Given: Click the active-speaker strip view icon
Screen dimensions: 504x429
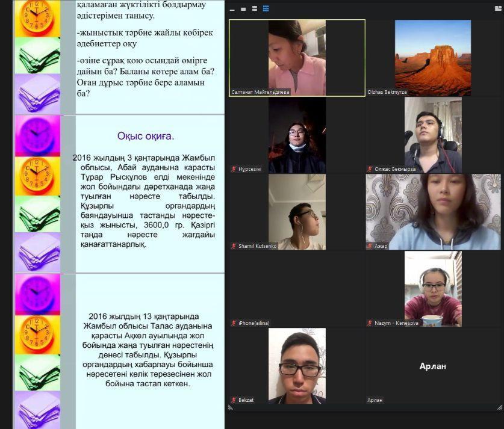Looking at the screenshot, I should coord(254,8).
